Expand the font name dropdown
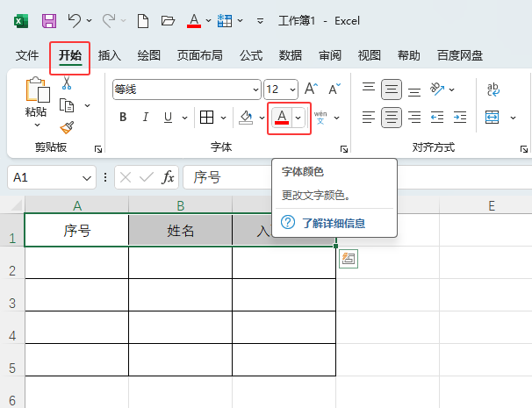The height and width of the screenshot is (408, 532). click(x=255, y=89)
